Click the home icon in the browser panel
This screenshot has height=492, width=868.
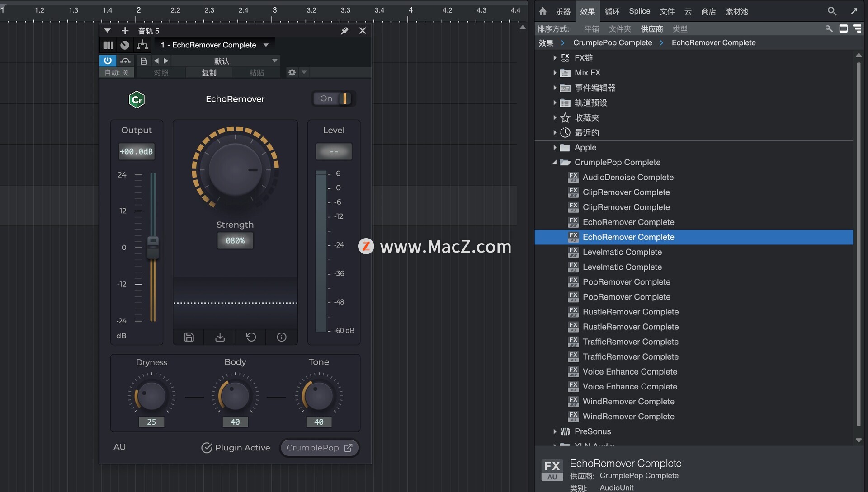click(x=542, y=11)
